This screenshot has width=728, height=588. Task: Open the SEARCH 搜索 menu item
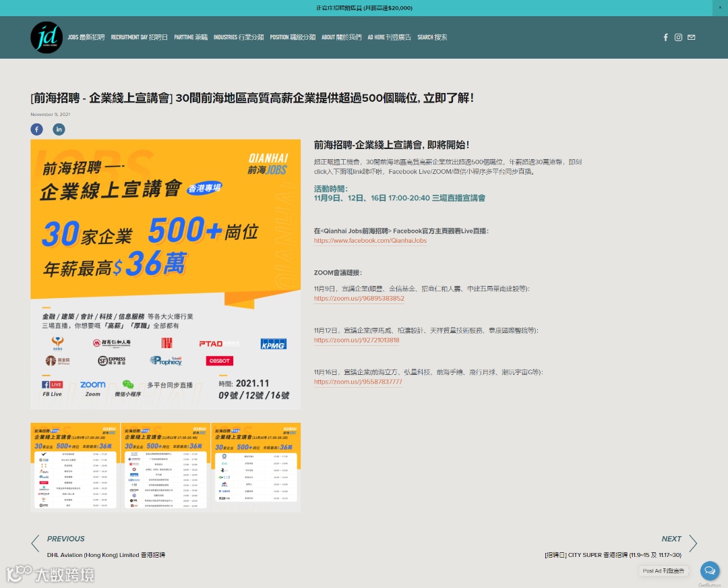[432, 37]
